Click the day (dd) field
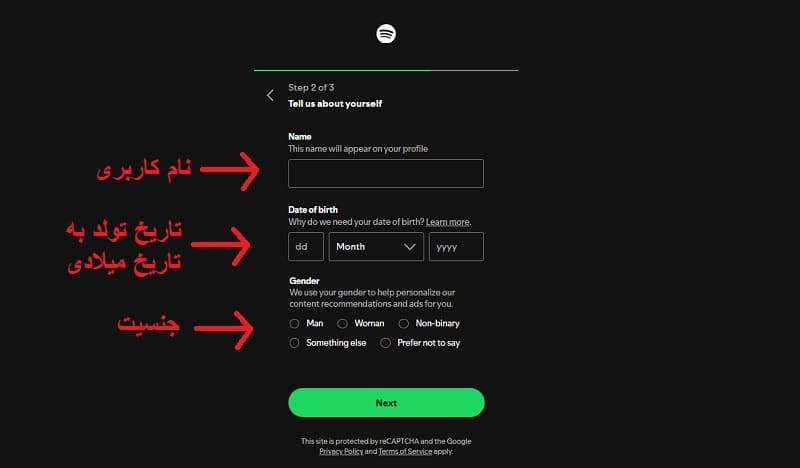The image size is (800, 468). pyautogui.click(x=305, y=246)
